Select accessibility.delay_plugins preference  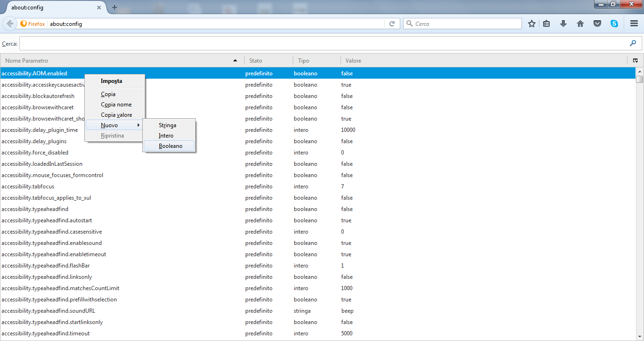coord(318,141)
